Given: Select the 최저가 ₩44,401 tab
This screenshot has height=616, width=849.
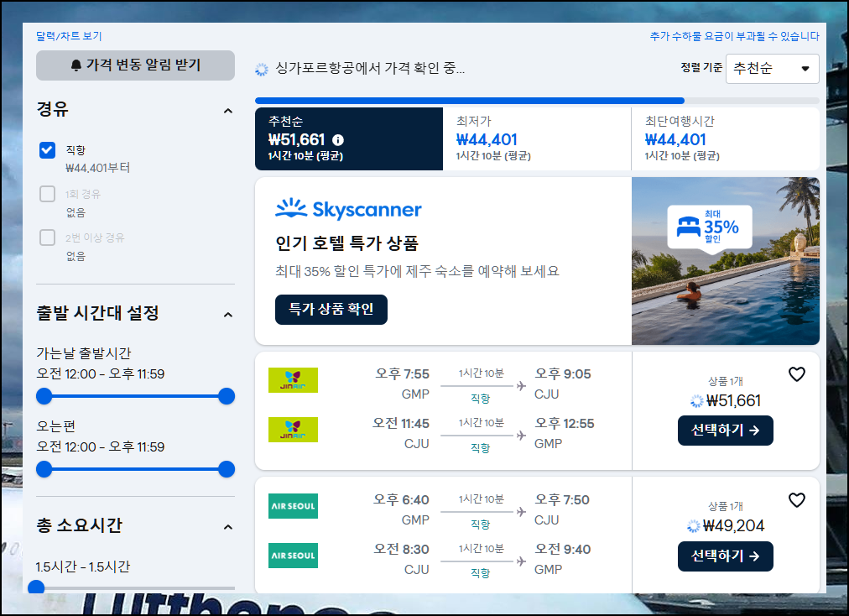Looking at the screenshot, I should click(x=537, y=138).
